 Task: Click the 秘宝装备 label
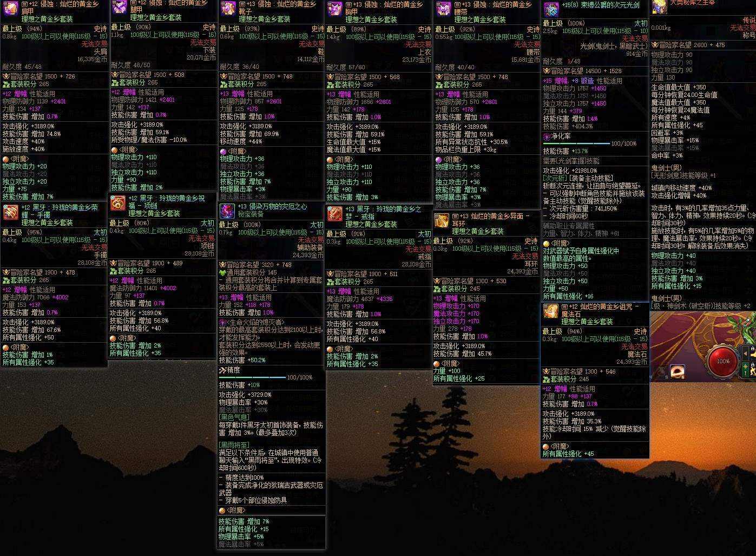(x=251, y=214)
